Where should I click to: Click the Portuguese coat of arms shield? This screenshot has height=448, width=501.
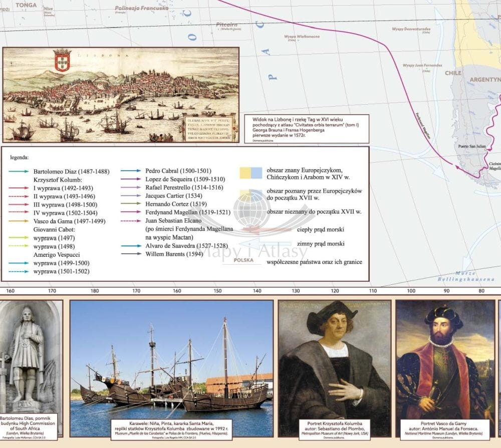[62, 60]
